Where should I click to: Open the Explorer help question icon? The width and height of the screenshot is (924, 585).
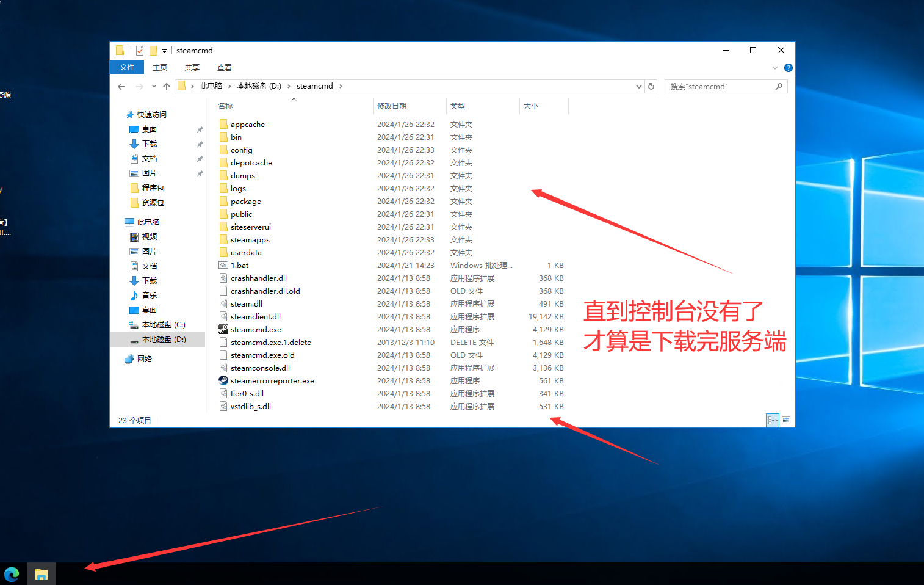coord(788,68)
